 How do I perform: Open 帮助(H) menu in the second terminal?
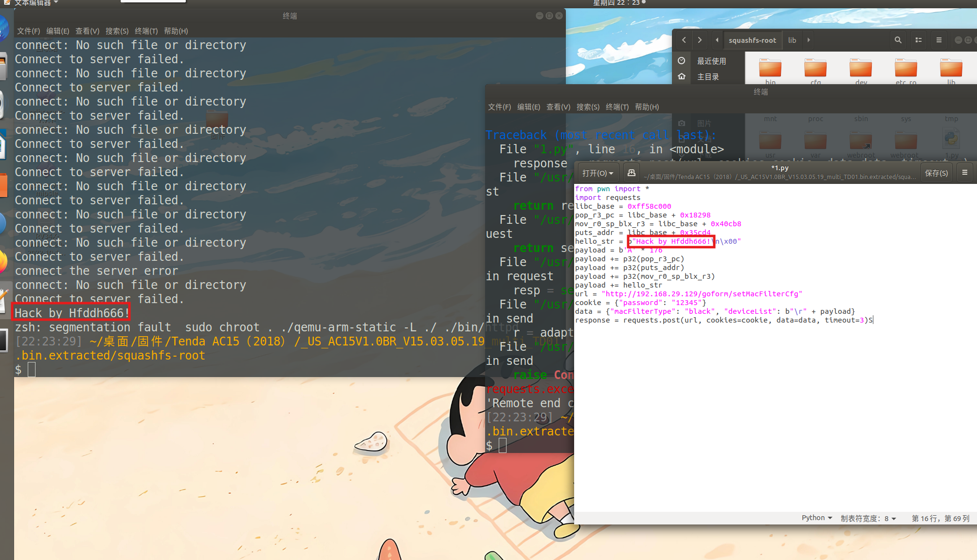[647, 107]
